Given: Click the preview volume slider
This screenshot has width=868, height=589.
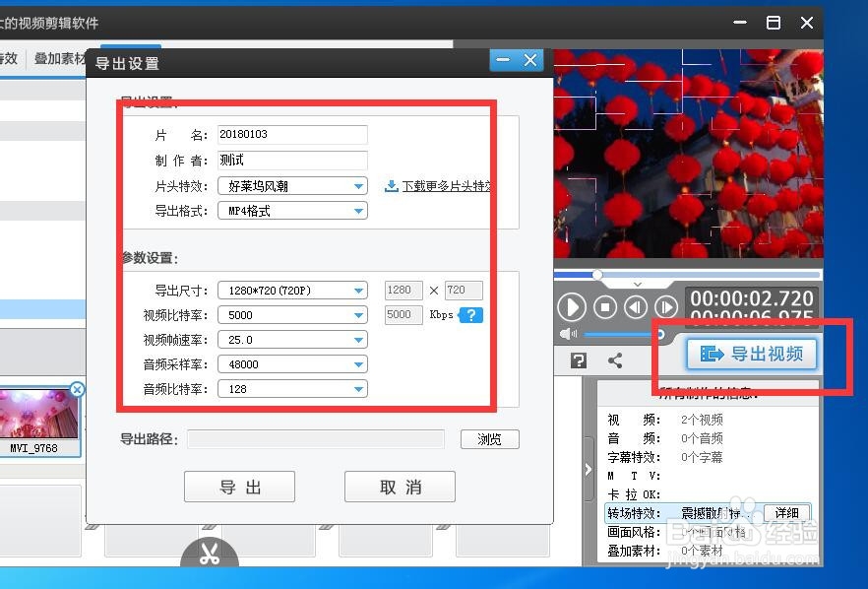Looking at the screenshot, I should click(620, 335).
